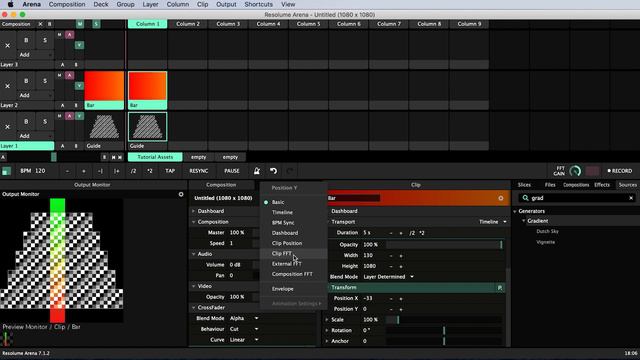Toggle composition master M button
Viewport: 640px width, 360px height.
[x=80, y=24]
